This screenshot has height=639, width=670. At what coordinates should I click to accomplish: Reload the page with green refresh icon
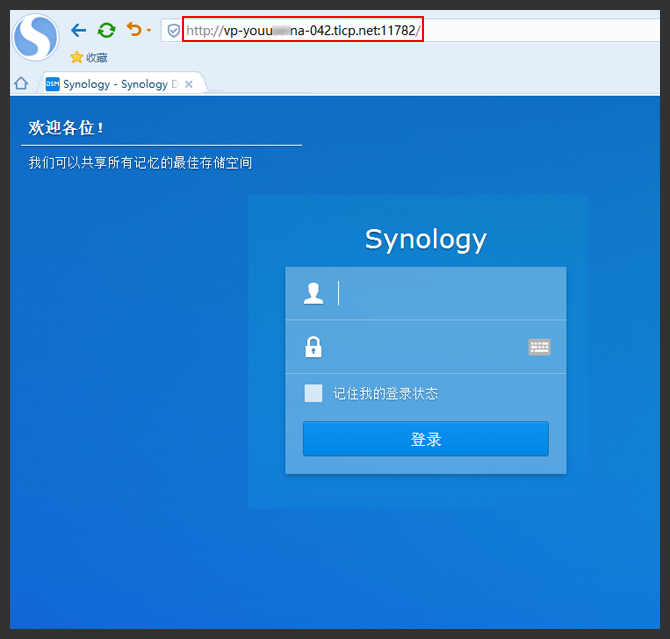(106, 30)
